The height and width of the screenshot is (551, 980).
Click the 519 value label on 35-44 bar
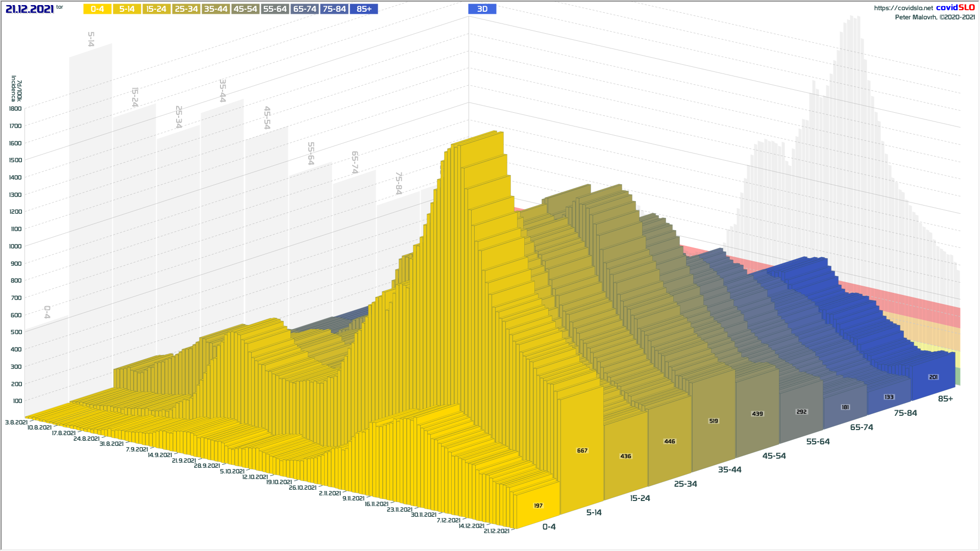(714, 421)
